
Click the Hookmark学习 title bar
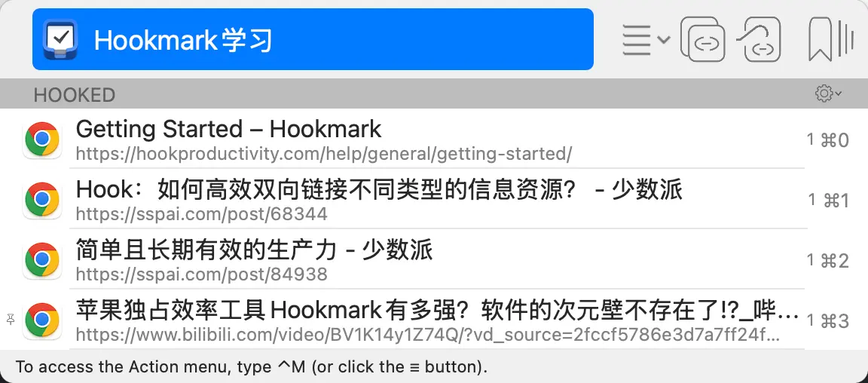(x=313, y=39)
